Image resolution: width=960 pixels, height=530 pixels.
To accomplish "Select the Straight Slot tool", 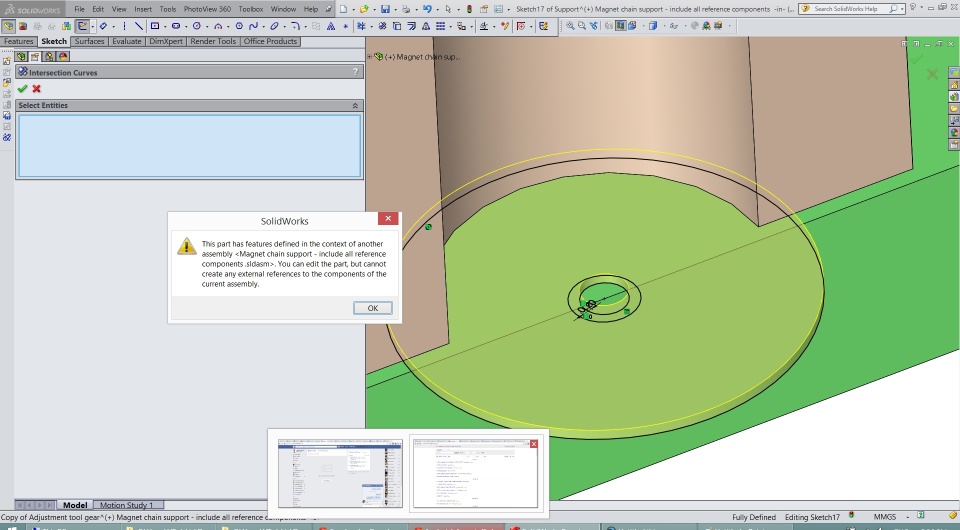I will (x=176, y=26).
